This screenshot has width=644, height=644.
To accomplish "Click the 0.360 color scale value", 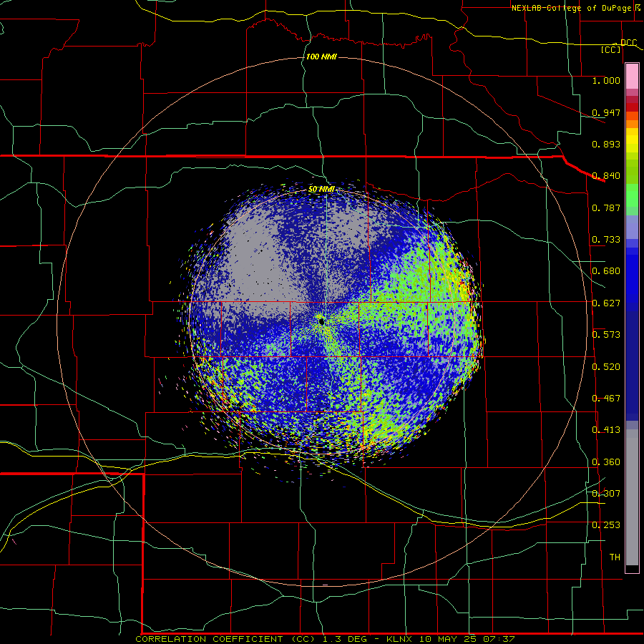I will [x=606, y=462].
